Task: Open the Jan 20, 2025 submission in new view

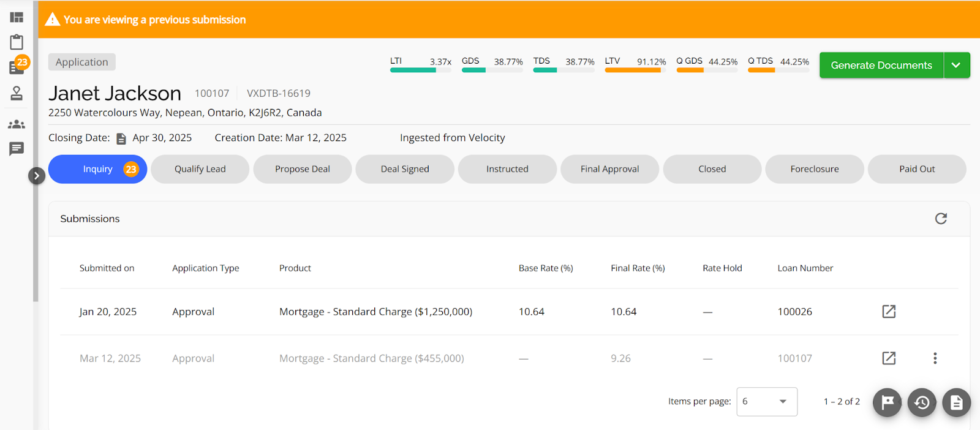Action: click(889, 312)
